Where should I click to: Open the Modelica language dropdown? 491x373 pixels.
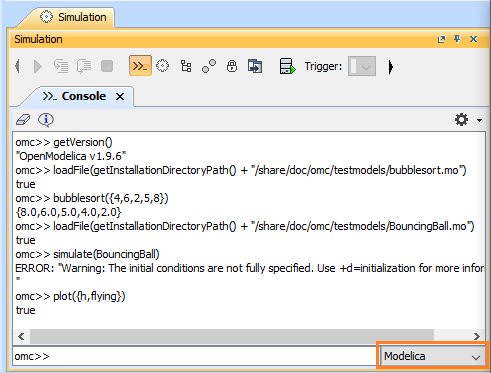433,356
